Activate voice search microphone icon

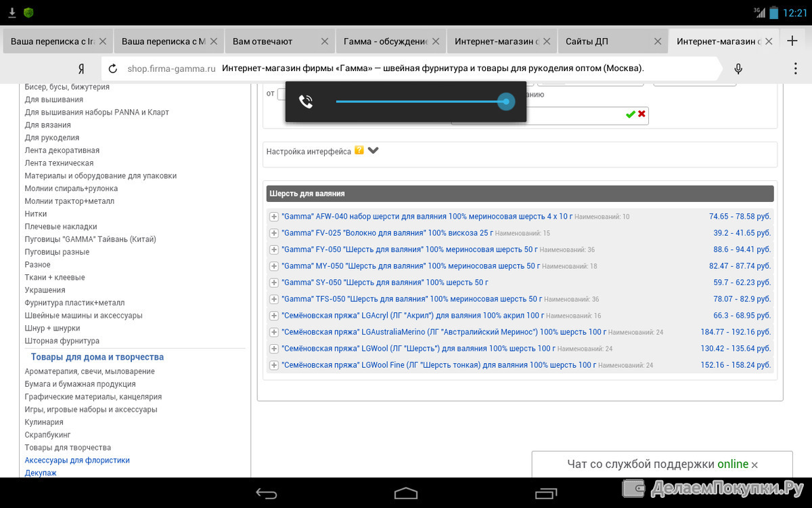pos(738,68)
